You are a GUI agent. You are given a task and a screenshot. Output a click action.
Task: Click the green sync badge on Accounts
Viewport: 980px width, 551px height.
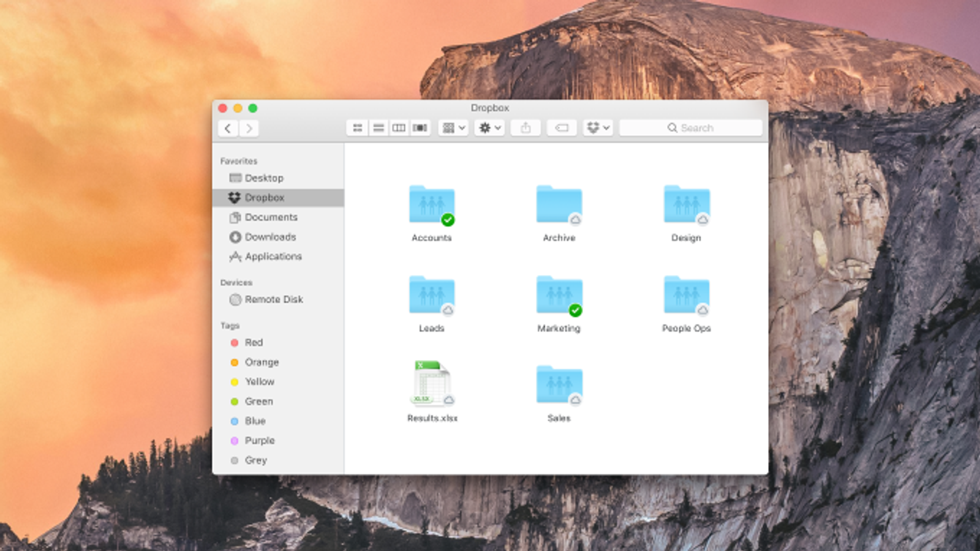tap(448, 219)
